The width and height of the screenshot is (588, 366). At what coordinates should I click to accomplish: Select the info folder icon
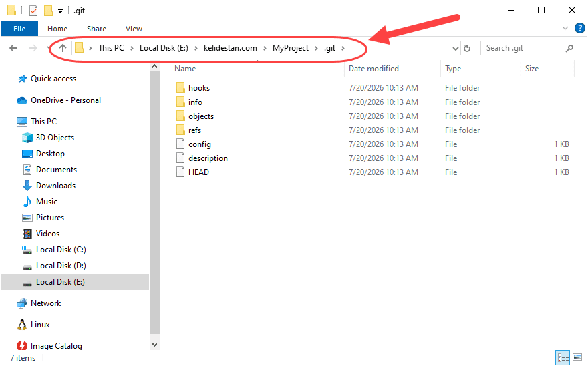point(180,102)
